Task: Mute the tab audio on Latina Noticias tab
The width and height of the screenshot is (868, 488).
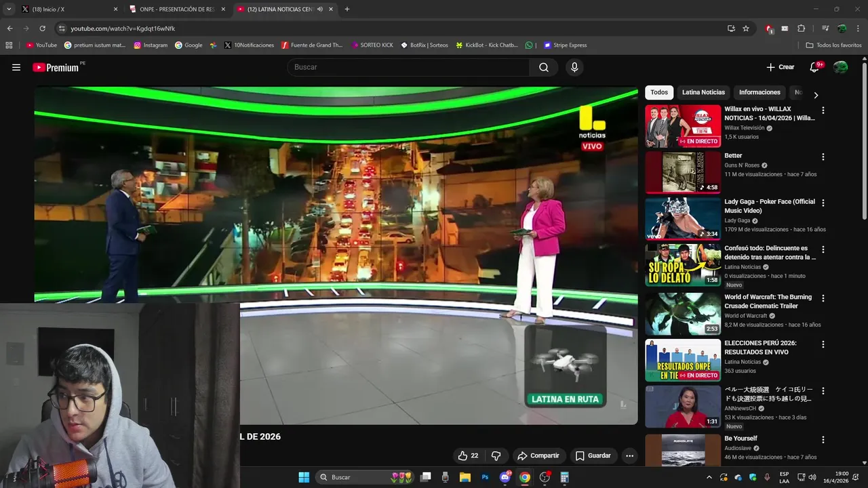Action: point(319,9)
